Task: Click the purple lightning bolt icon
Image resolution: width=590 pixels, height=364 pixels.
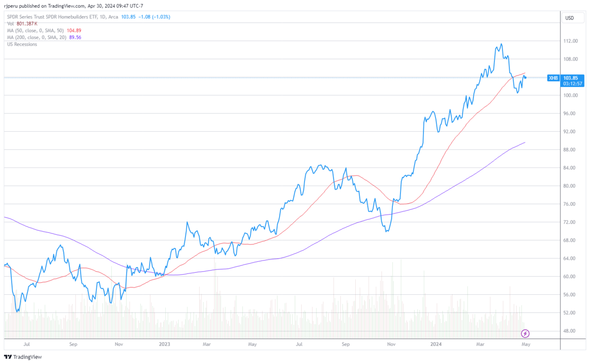Action: [x=525, y=333]
